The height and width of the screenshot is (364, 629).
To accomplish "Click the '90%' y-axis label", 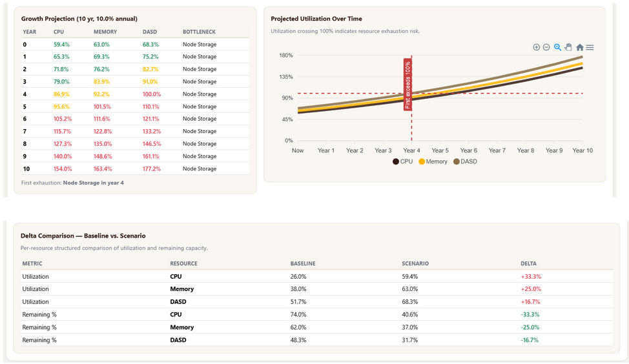I will (x=287, y=98).
